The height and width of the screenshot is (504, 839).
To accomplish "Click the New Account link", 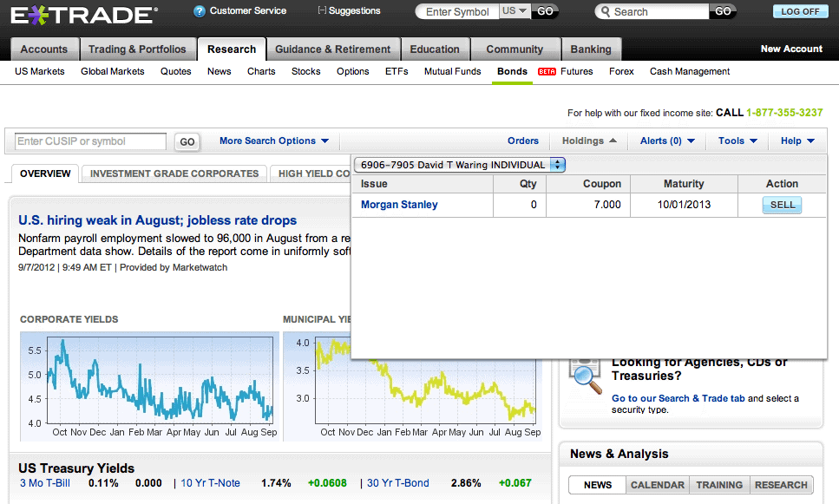I will pos(791,49).
